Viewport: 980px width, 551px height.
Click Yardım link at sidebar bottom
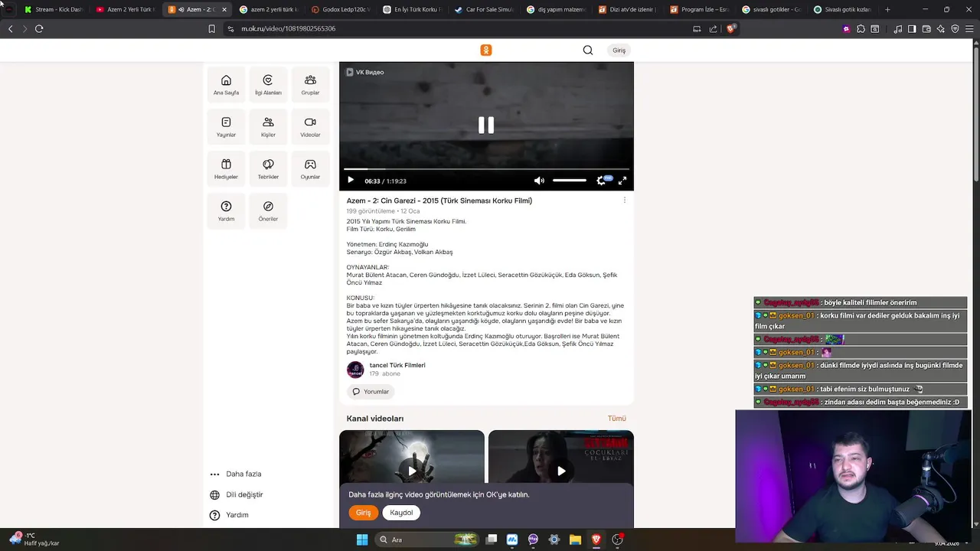[230, 515]
